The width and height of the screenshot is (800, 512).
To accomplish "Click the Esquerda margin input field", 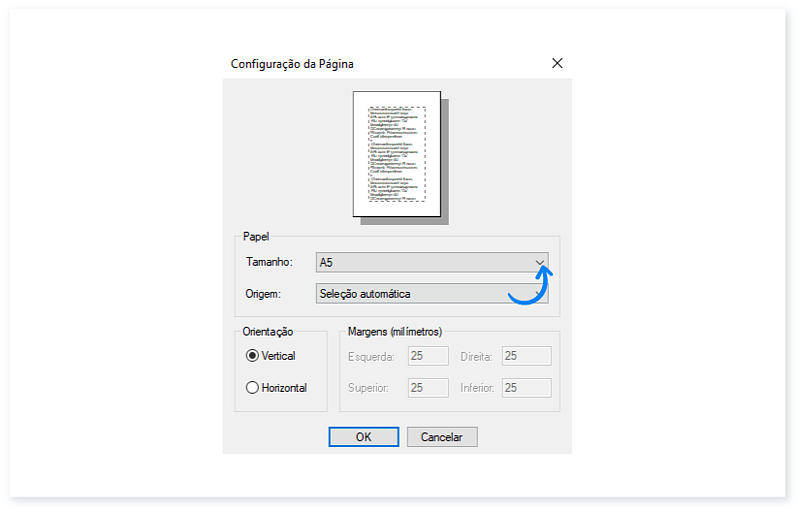I will pos(429,356).
